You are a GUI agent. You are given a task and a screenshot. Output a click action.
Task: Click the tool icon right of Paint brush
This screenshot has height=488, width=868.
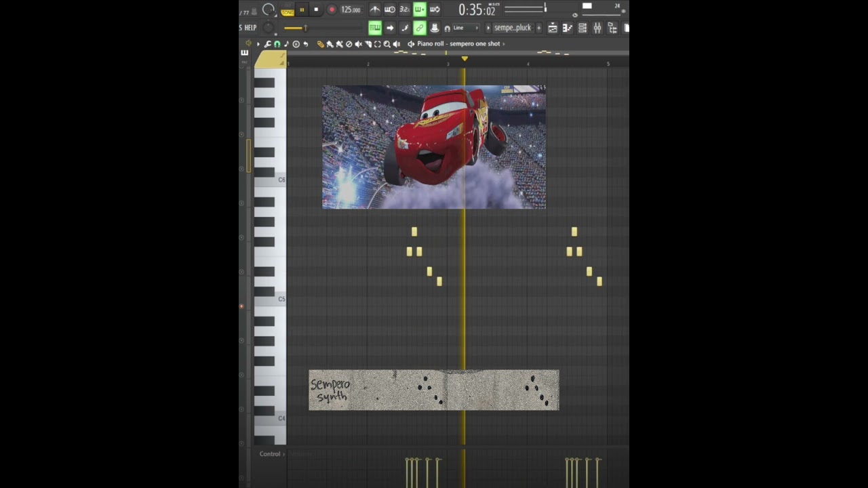point(339,44)
